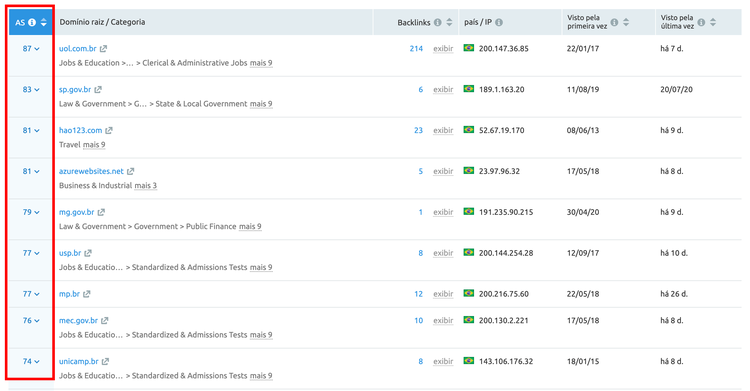Sort table by Backlinks column arrows
750x391 pixels.
[x=449, y=22]
